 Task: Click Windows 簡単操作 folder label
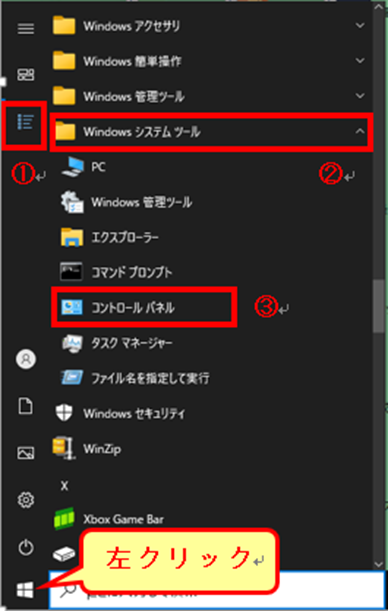click(x=132, y=61)
